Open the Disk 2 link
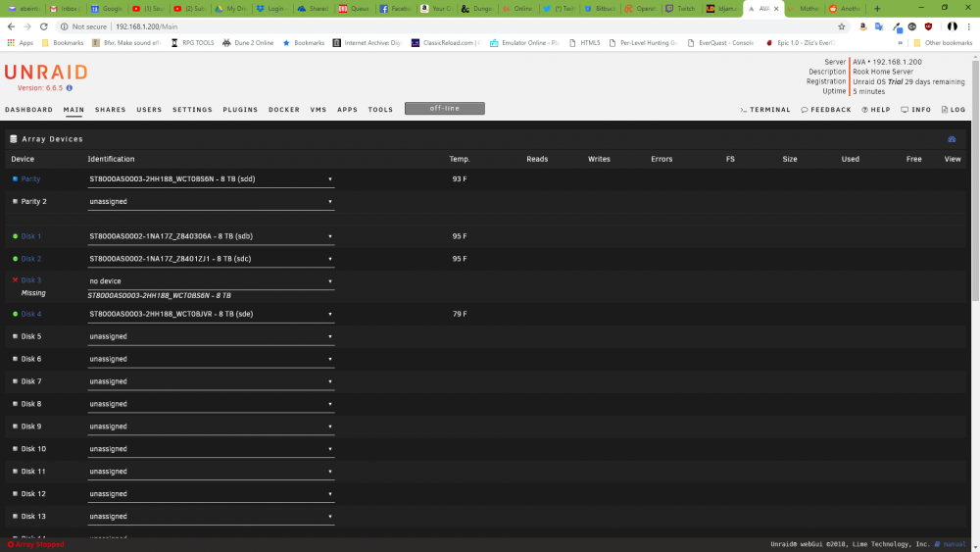 [31, 259]
